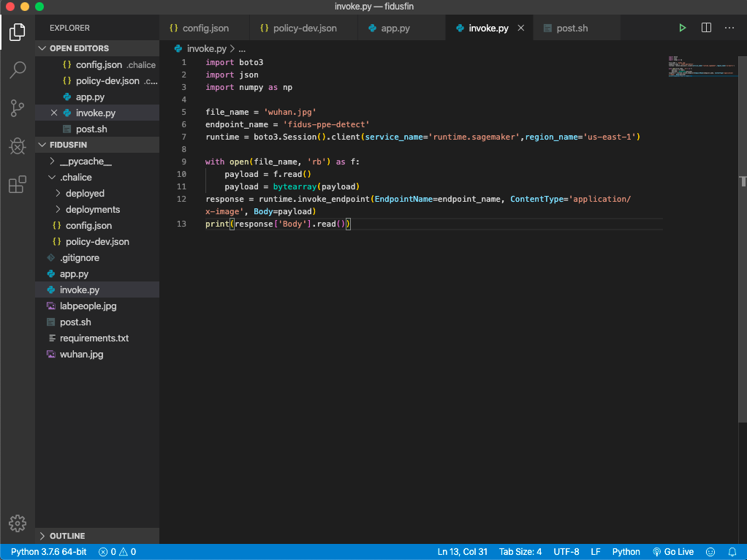Expand the deployed folder
This screenshot has width=747, height=560.
[58, 194]
